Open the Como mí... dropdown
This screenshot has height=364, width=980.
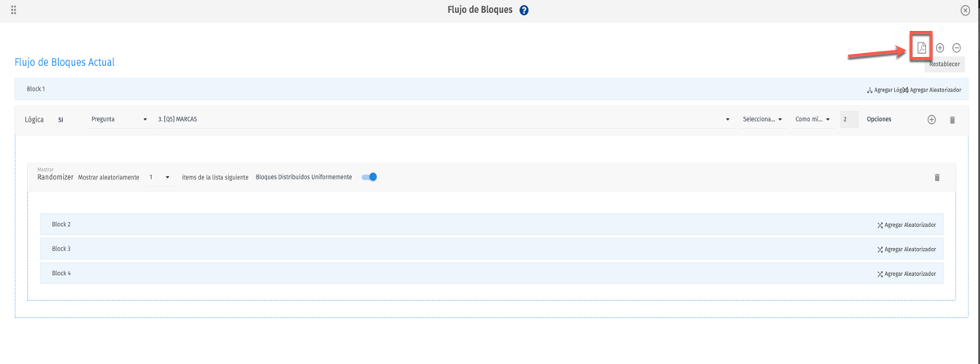813,119
